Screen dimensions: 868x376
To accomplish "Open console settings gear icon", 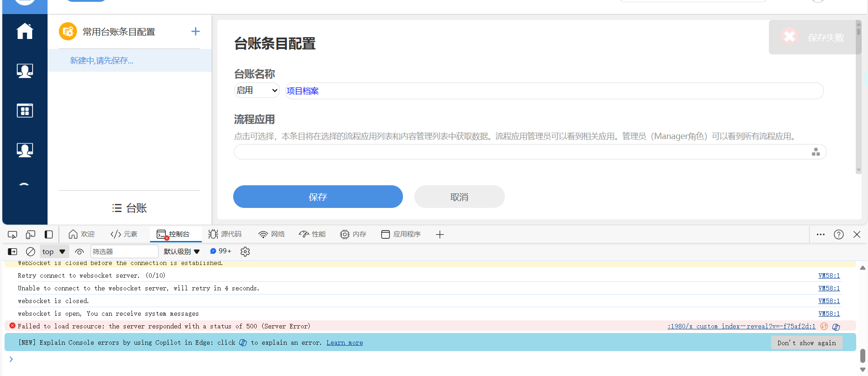I will click(x=245, y=251).
